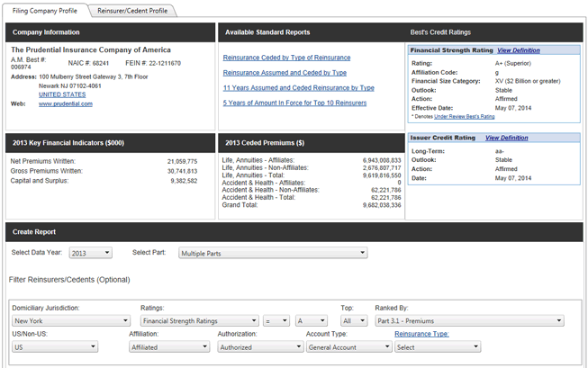The image size is (588, 368).
Task: Click the Available Standard Reports header
Action: click(267, 32)
